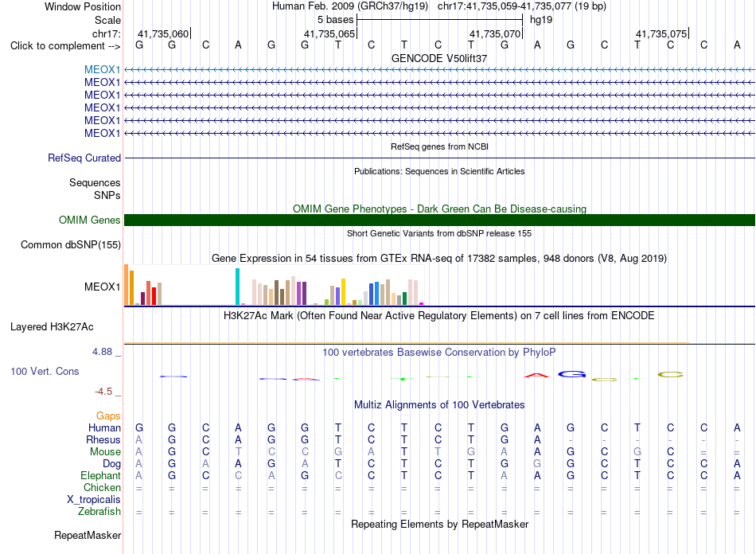Open the OMIM Genes track label
Screen dimensions: 756x554
(x=89, y=220)
